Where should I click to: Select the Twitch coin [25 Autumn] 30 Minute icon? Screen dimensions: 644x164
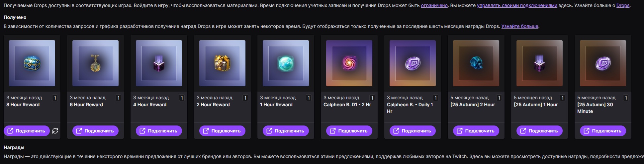click(x=603, y=63)
